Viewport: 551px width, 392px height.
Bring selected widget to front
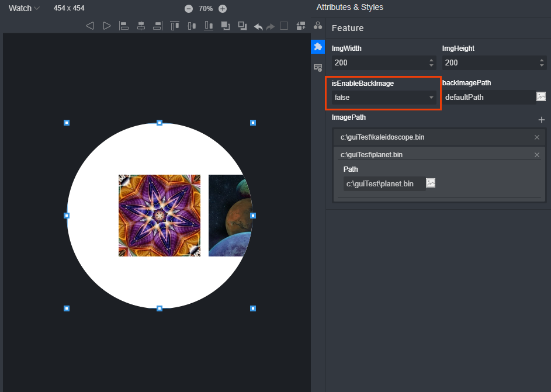click(226, 26)
